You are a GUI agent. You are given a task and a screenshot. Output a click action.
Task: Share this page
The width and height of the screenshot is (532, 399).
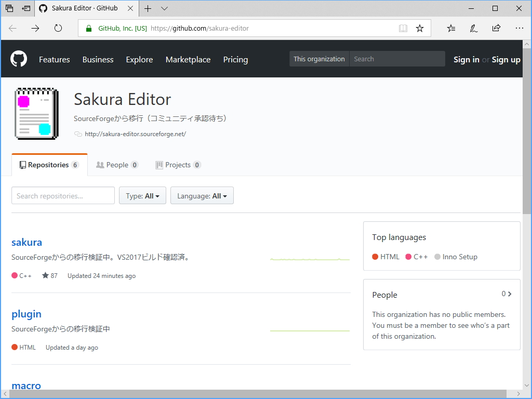(x=496, y=29)
